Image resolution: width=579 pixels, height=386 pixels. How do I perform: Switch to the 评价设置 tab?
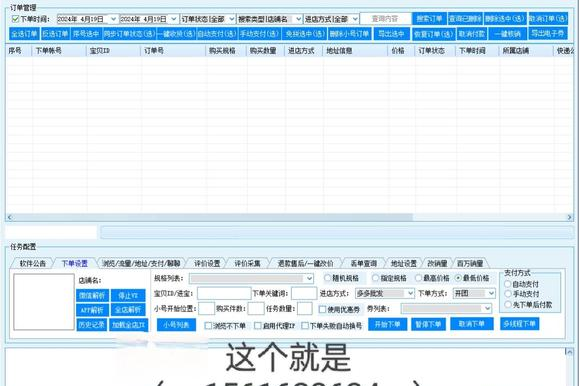pos(207,263)
